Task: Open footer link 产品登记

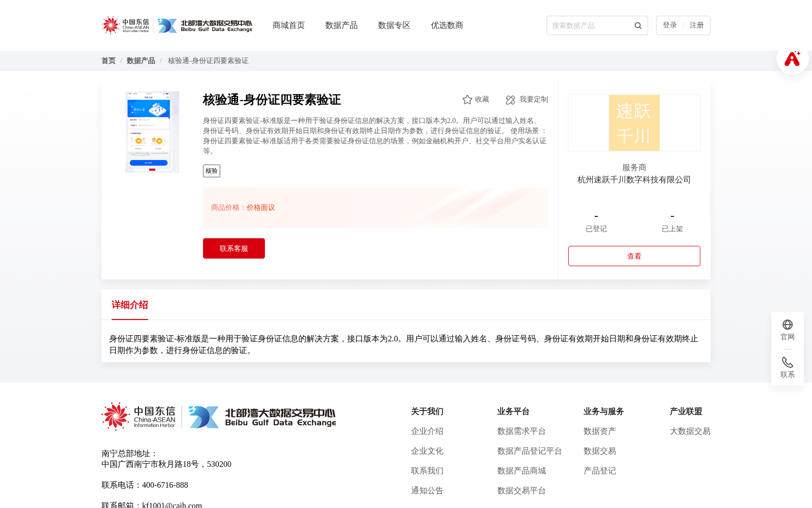Action: [x=600, y=471]
